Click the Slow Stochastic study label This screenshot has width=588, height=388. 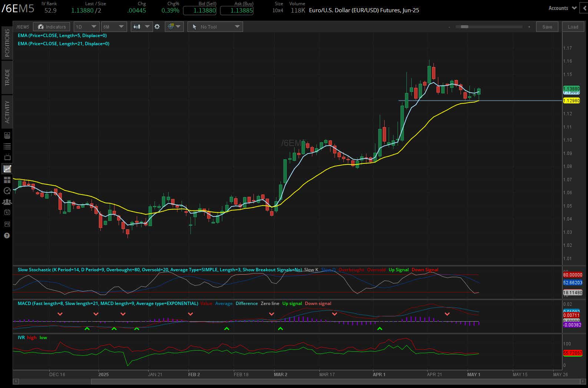(x=160, y=270)
